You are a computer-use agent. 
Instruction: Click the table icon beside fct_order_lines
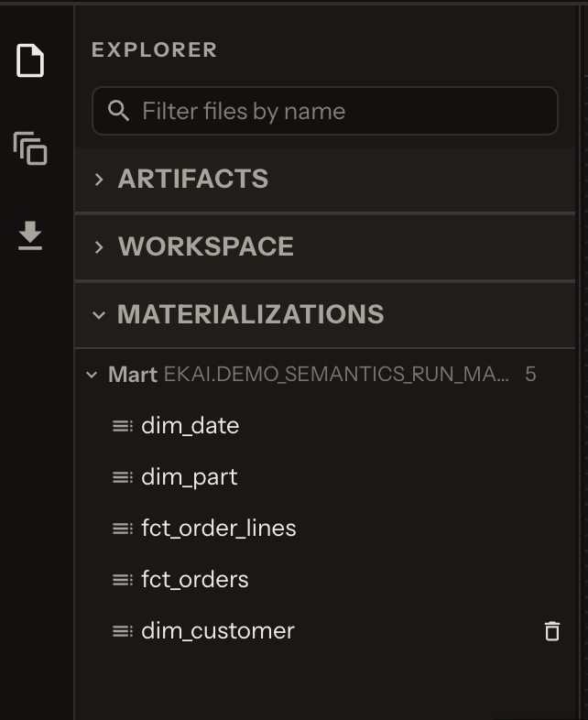[x=123, y=529]
